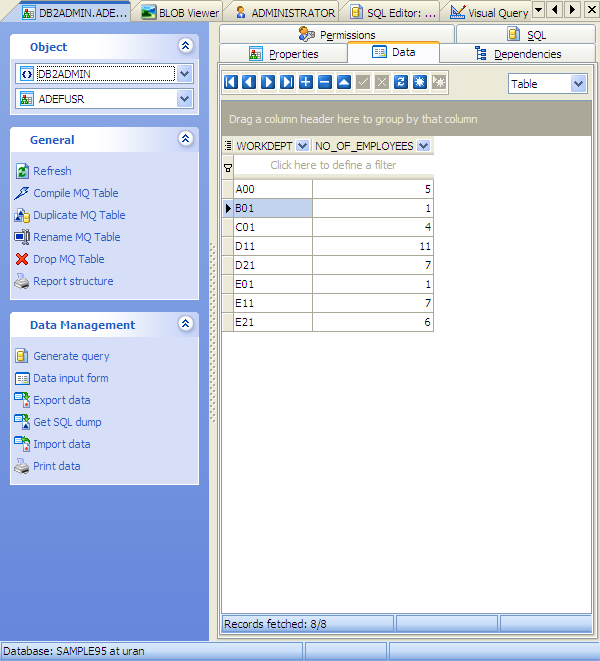Click Print data printer icon
Viewport: 600px width, 661px height.
[x=22, y=466]
